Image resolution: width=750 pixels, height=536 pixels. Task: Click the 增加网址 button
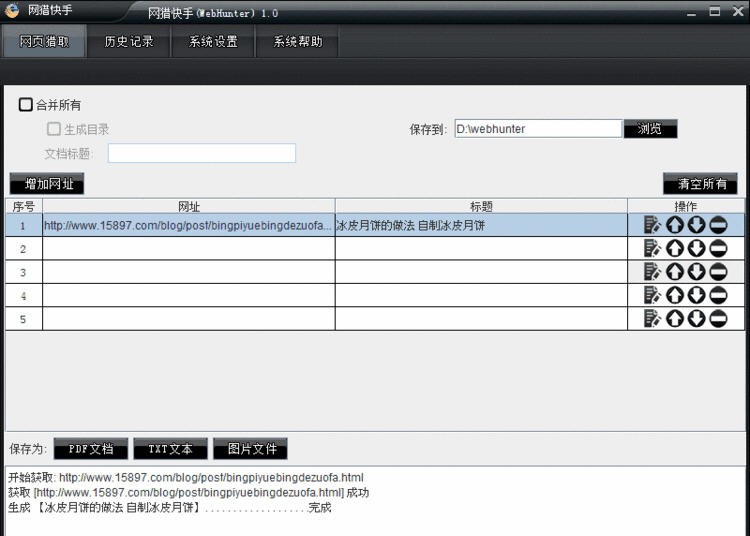tap(47, 184)
